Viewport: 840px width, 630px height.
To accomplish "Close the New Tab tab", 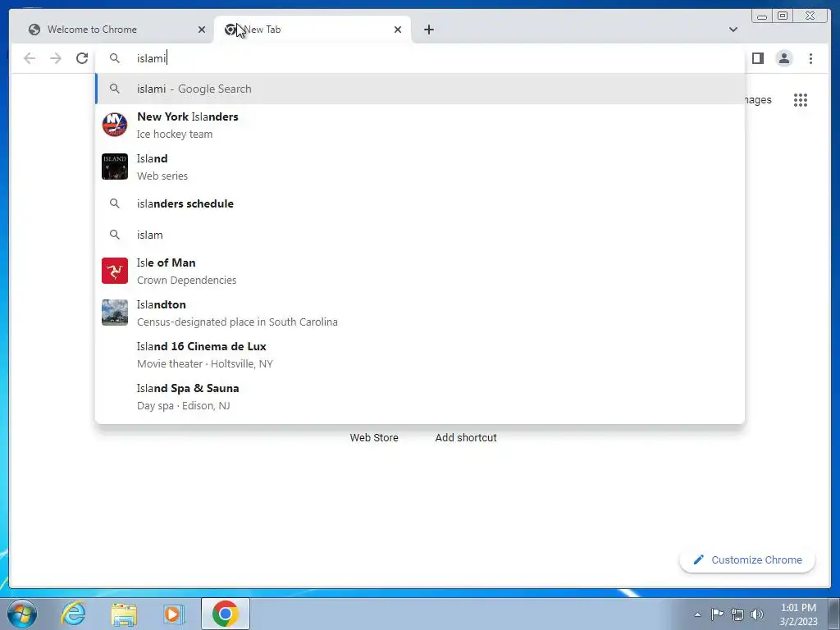I will coord(398,30).
